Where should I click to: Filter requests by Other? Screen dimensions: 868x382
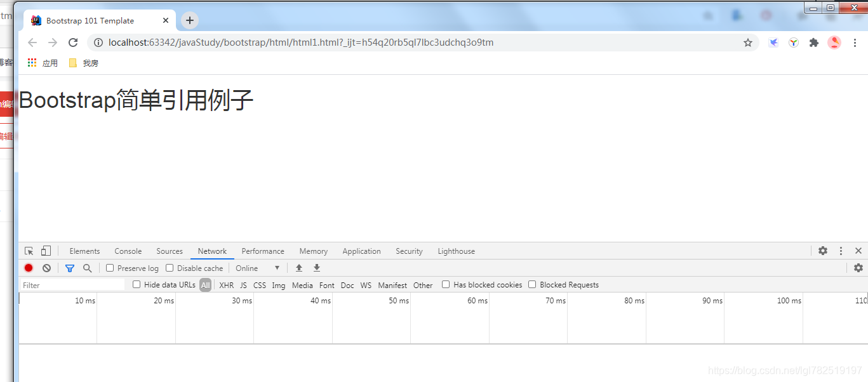click(x=423, y=285)
